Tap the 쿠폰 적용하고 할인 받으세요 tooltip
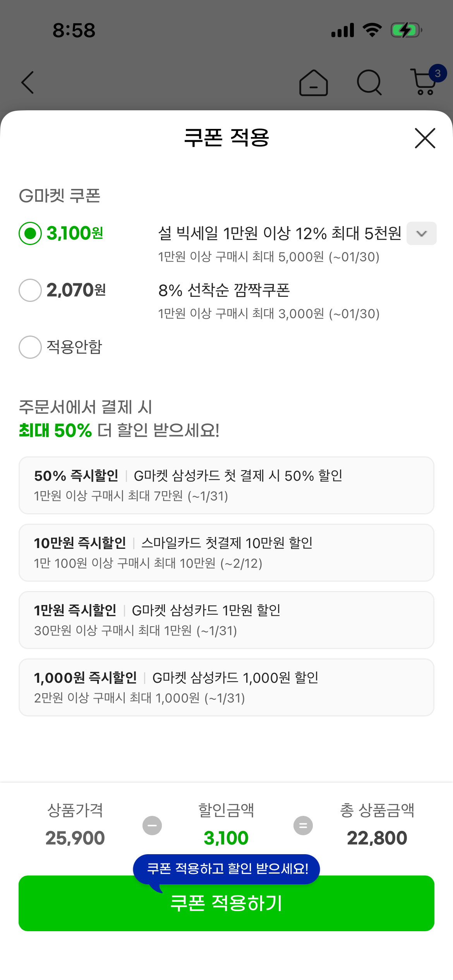This screenshot has width=453, height=980. 226,869
